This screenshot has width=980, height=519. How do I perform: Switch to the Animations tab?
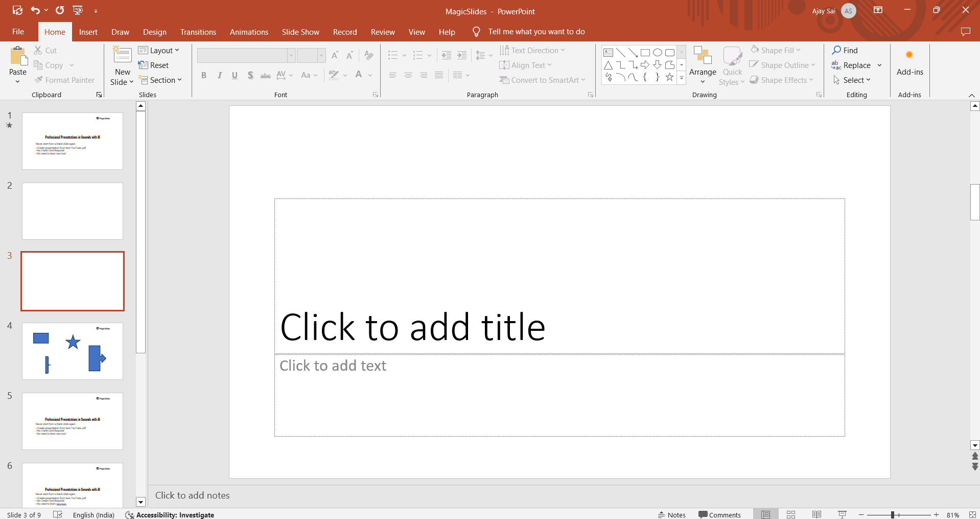(x=249, y=32)
